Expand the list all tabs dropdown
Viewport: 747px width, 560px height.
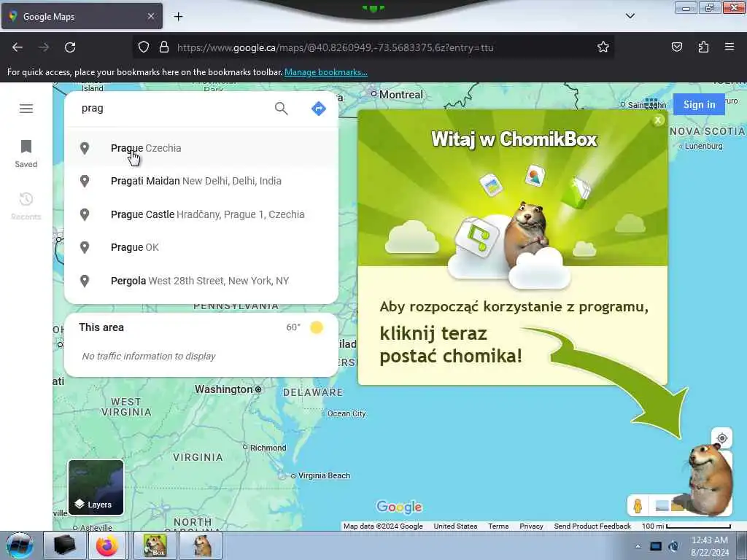630,16
